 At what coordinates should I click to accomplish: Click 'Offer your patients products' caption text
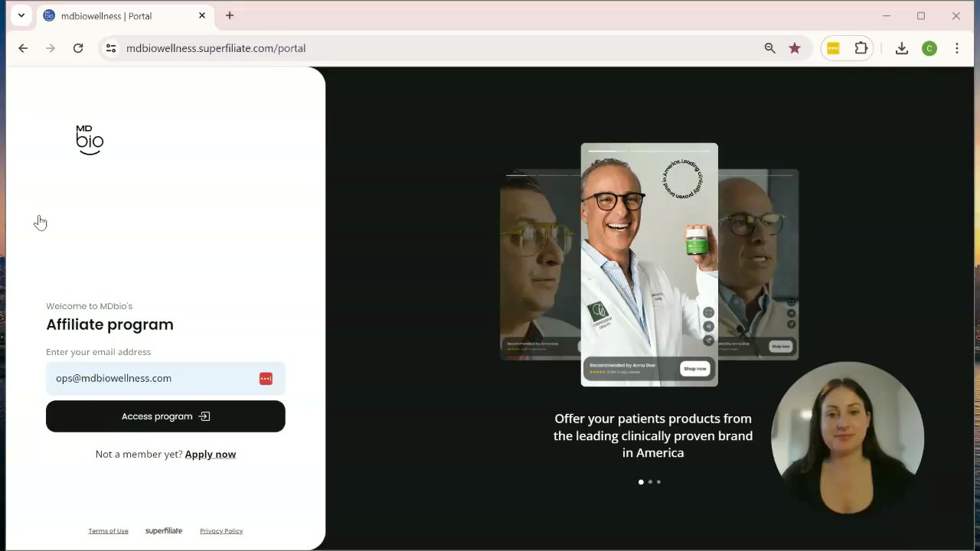[653, 435]
